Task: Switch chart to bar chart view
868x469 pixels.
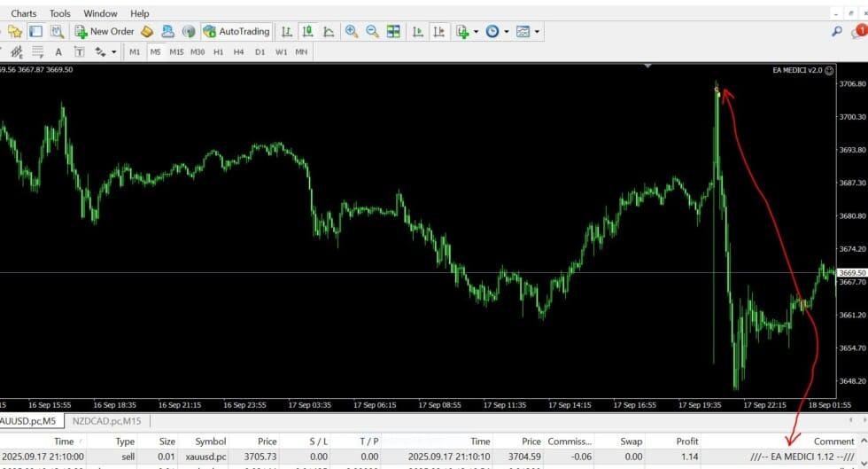Action: (x=286, y=31)
